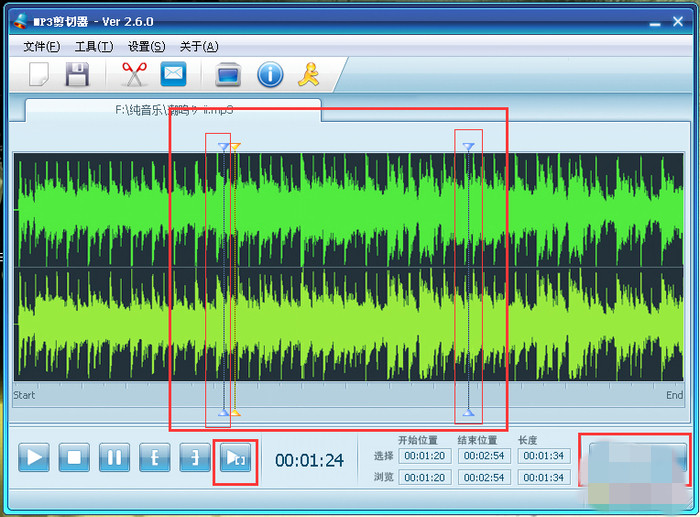Viewport: 700px width, 517px height.
Task: Click the upper channel waveform
Action: 348,210
